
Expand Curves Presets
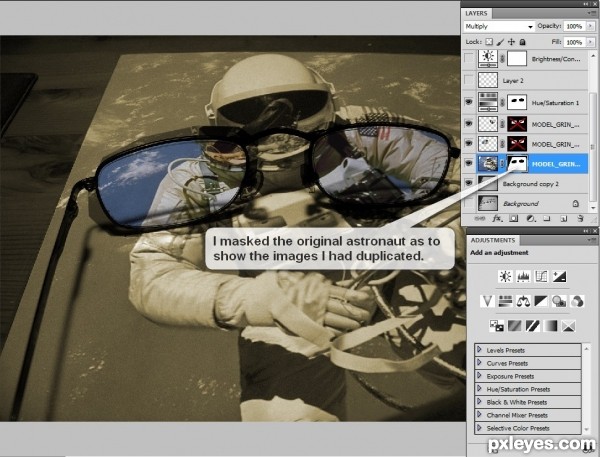tap(479, 362)
